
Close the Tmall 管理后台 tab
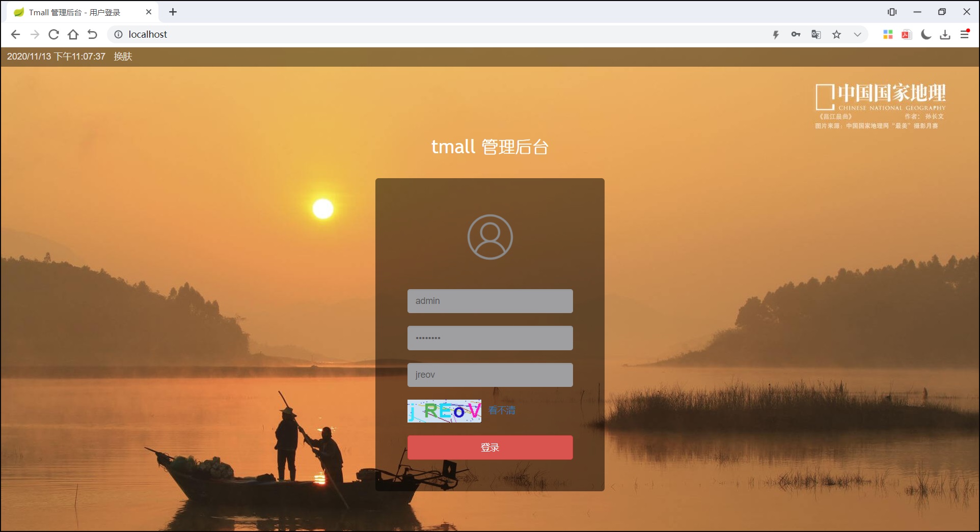[149, 12]
